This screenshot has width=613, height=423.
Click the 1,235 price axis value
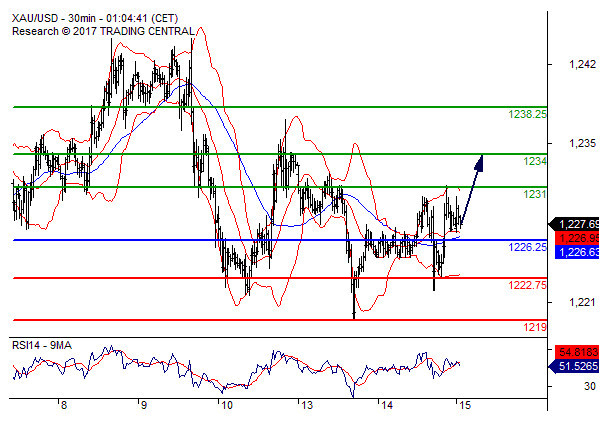[x=583, y=143]
